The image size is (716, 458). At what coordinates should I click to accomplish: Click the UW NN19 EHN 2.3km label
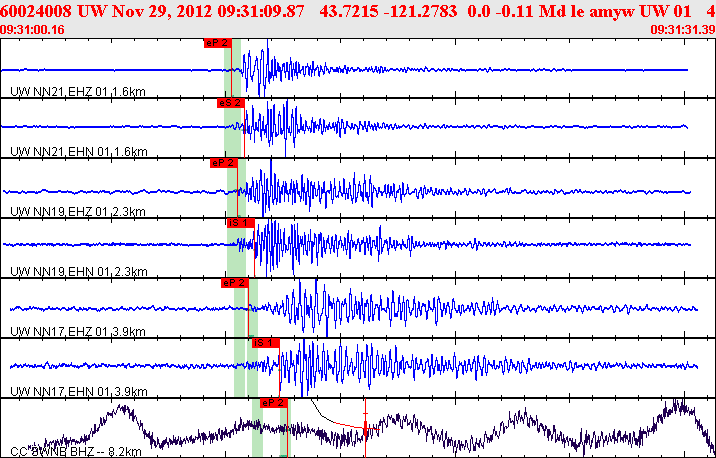[79, 272]
